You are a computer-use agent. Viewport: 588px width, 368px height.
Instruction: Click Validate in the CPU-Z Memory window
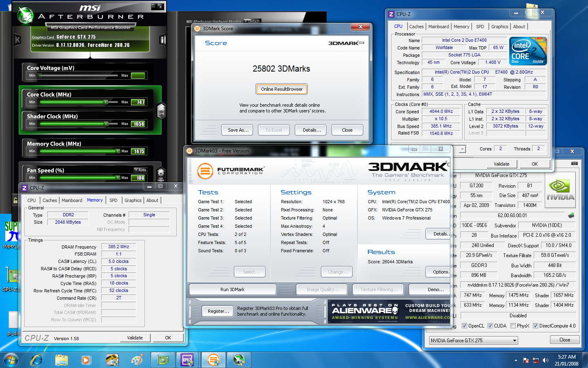pyautogui.click(x=135, y=338)
